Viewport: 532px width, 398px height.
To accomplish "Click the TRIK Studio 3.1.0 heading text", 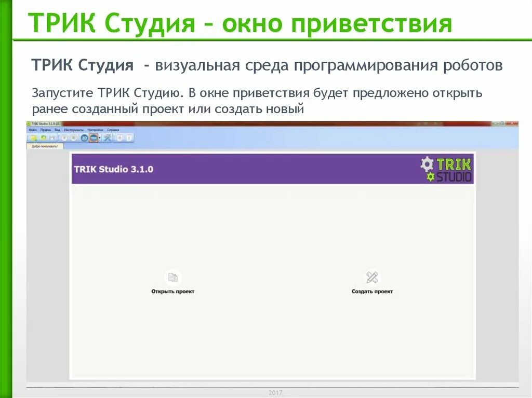I will point(114,169).
